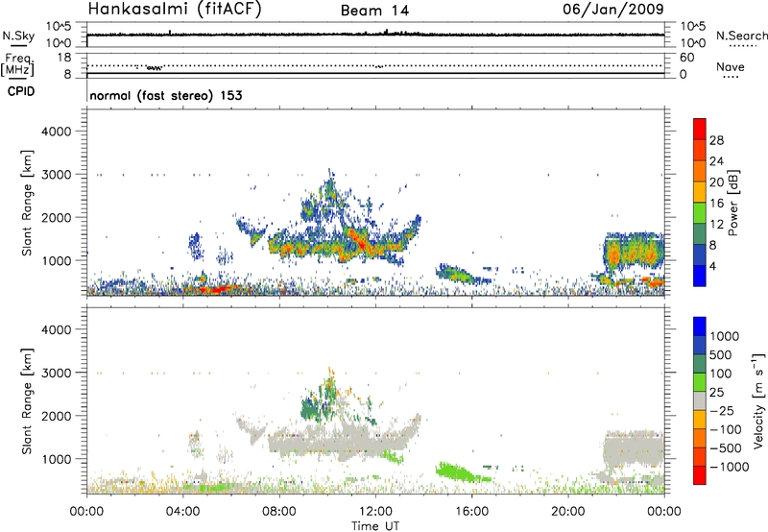The image size is (768, 532).
Task: Click the 'Beam 14' header label
Action: [374, 11]
